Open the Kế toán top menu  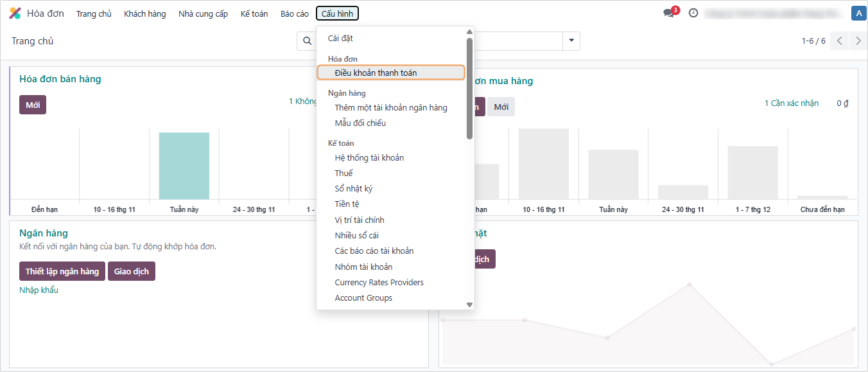pyautogui.click(x=254, y=13)
